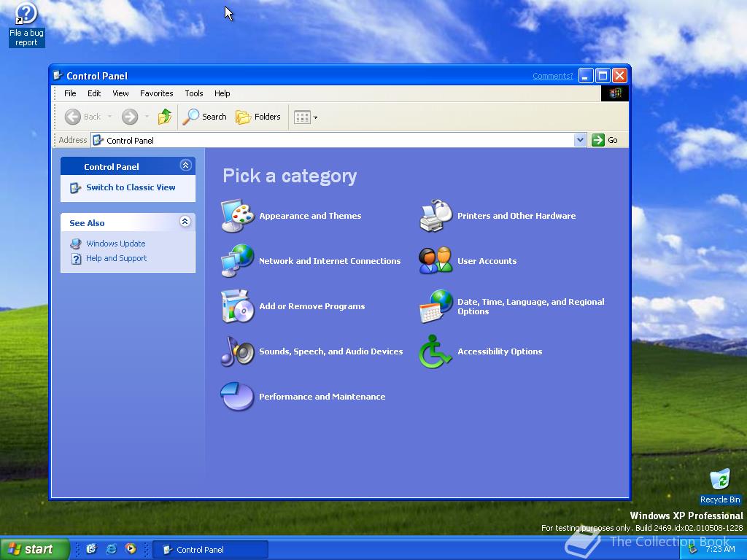Open the Views dropdown arrow in toolbar
The image size is (747, 560).
point(315,117)
